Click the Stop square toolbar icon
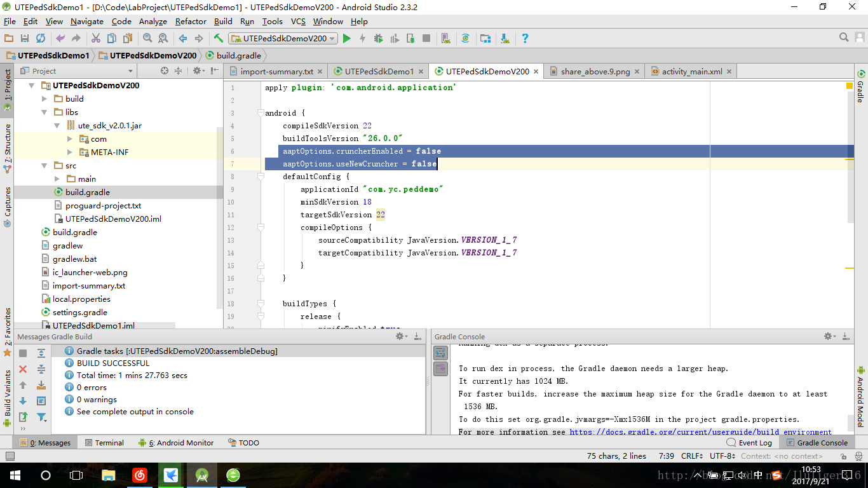This screenshot has height=488, width=868. [x=426, y=38]
